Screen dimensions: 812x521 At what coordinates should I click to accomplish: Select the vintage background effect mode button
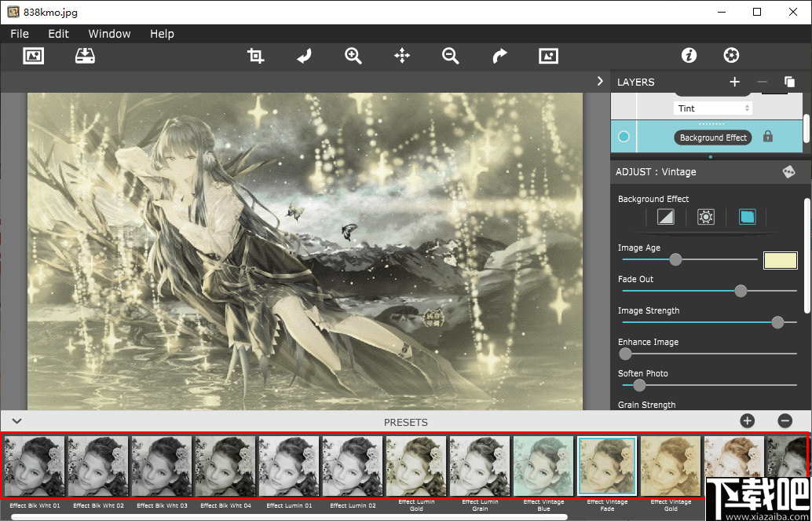[747, 217]
